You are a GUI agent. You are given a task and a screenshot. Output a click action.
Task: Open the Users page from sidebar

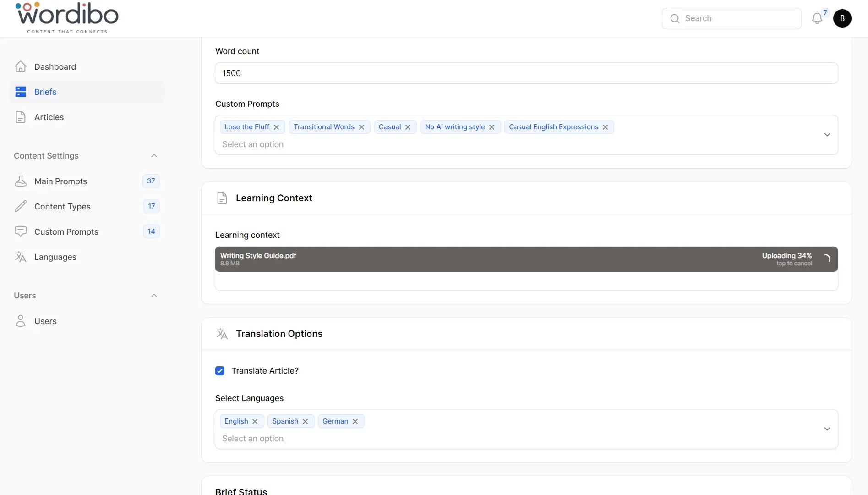pyautogui.click(x=45, y=321)
